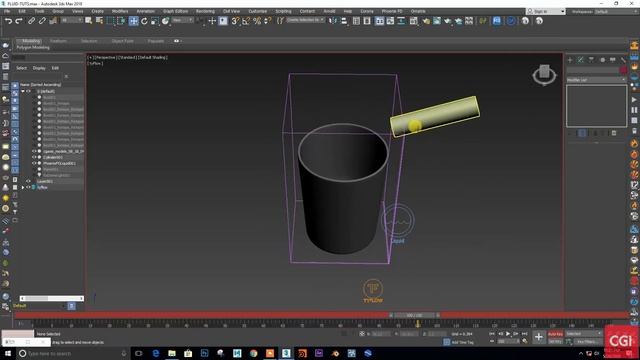
Task: Open the Create Selection Set dropdown
Action: click(305, 20)
